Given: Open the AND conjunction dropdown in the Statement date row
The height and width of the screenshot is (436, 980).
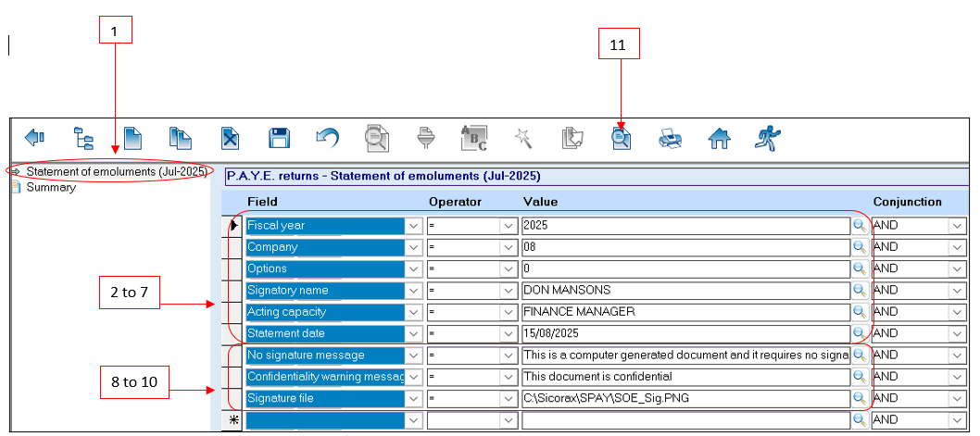Looking at the screenshot, I should (958, 333).
